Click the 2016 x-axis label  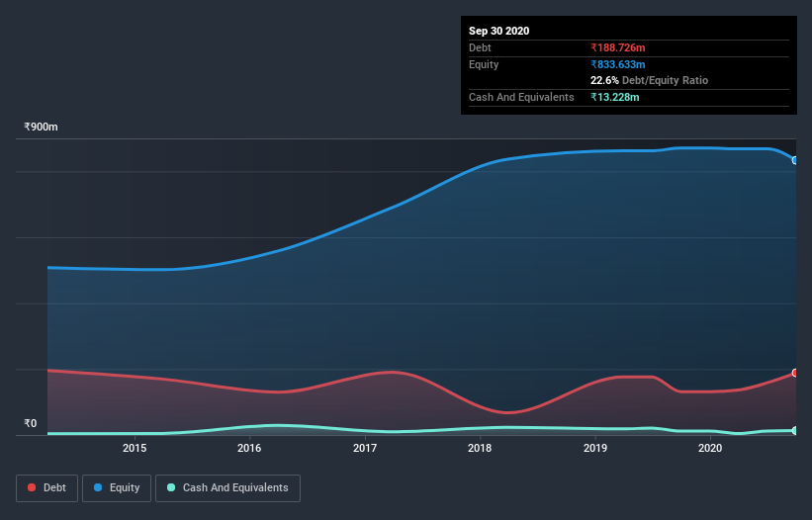249,448
